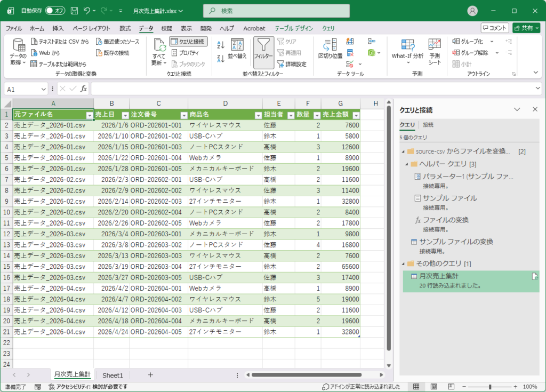546x392 pixels.
Task: Switch to Sheet1 worksheet tab
Action: coord(113,375)
